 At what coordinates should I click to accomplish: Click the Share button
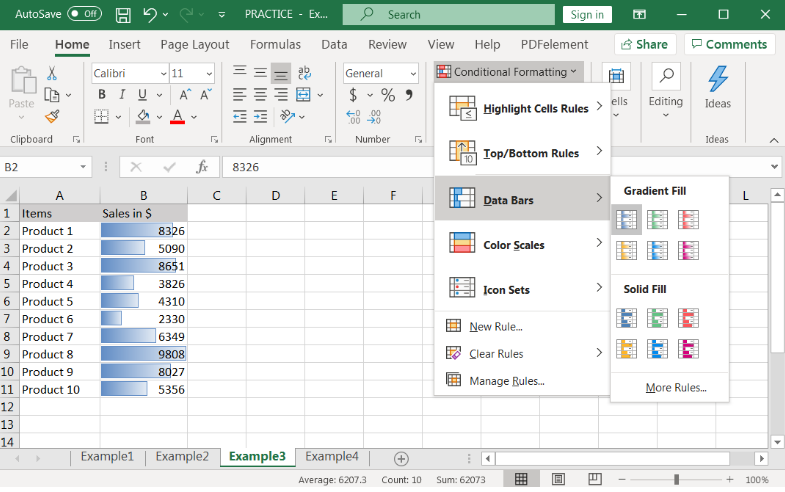[645, 45]
